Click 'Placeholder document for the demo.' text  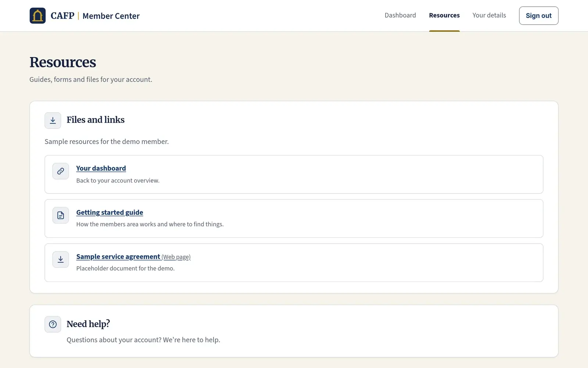125,269
